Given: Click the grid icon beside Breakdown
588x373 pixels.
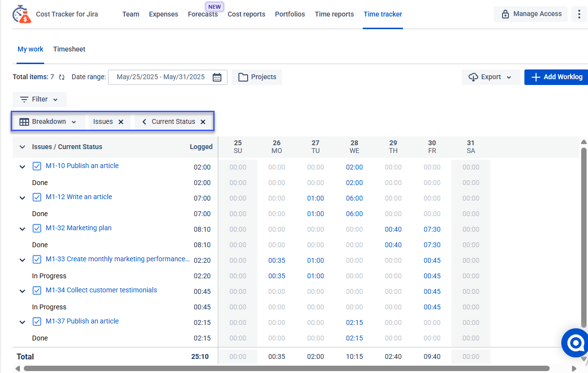Looking at the screenshot, I should (x=24, y=121).
